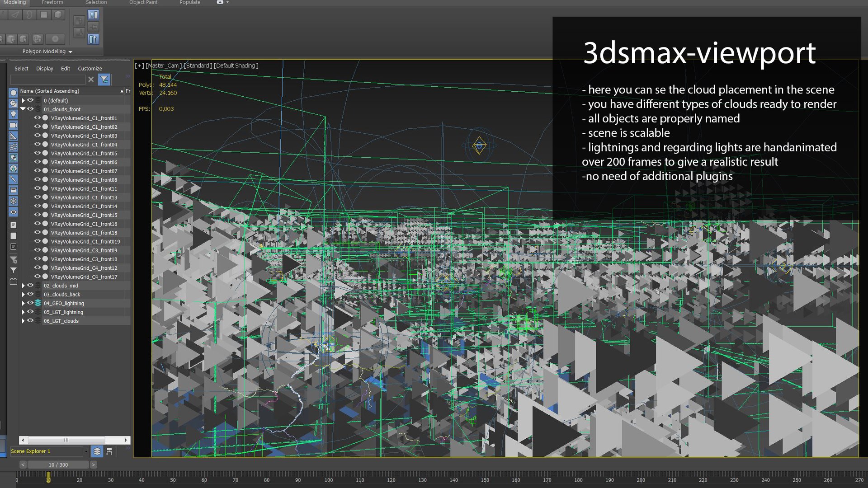Open the Populate ribbon tab

point(190,2)
